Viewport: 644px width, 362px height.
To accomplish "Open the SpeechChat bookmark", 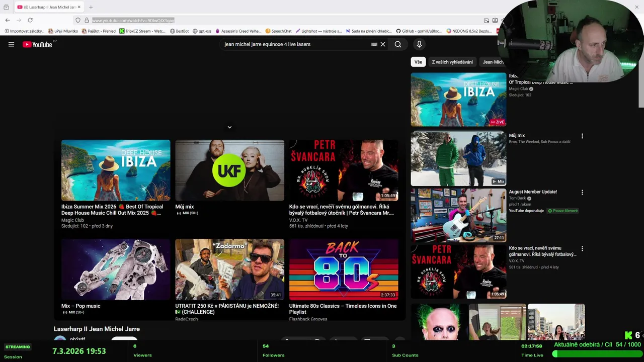I will pyautogui.click(x=278, y=31).
